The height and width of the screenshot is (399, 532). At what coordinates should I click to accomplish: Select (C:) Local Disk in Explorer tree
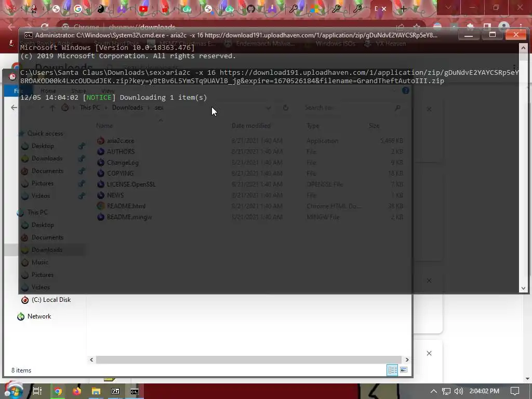coord(51,300)
